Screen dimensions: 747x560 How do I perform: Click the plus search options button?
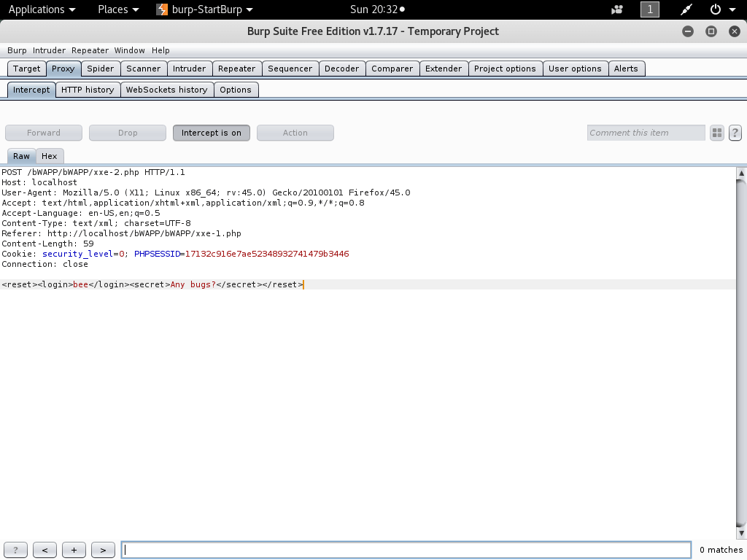click(74, 551)
